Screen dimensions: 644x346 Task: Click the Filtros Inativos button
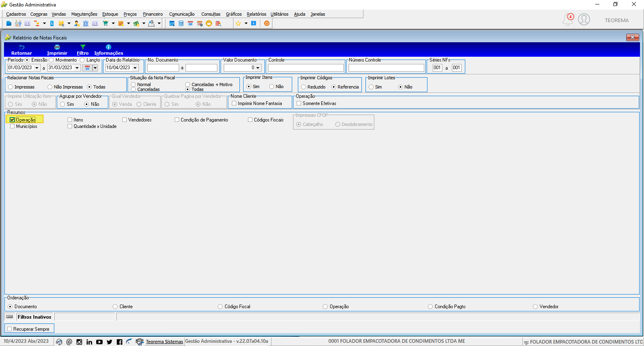pyautogui.click(x=35, y=317)
